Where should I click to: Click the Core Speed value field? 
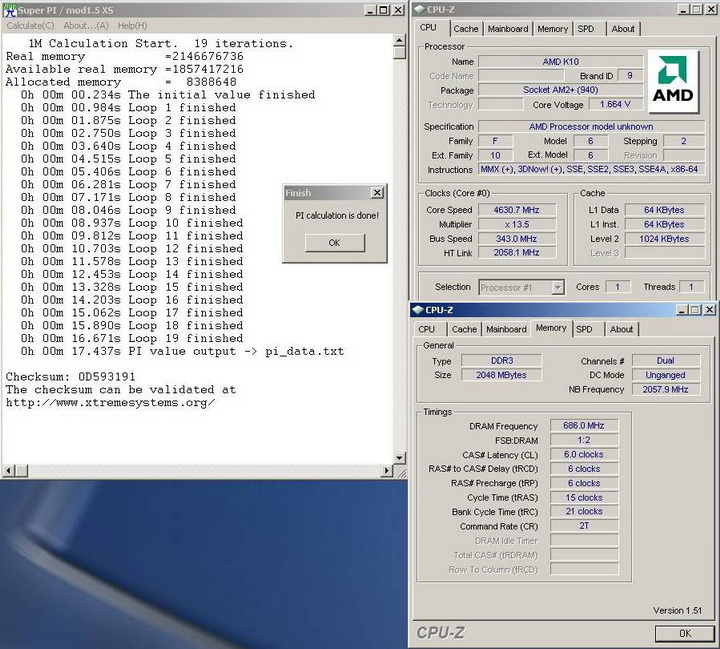point(517,211)
